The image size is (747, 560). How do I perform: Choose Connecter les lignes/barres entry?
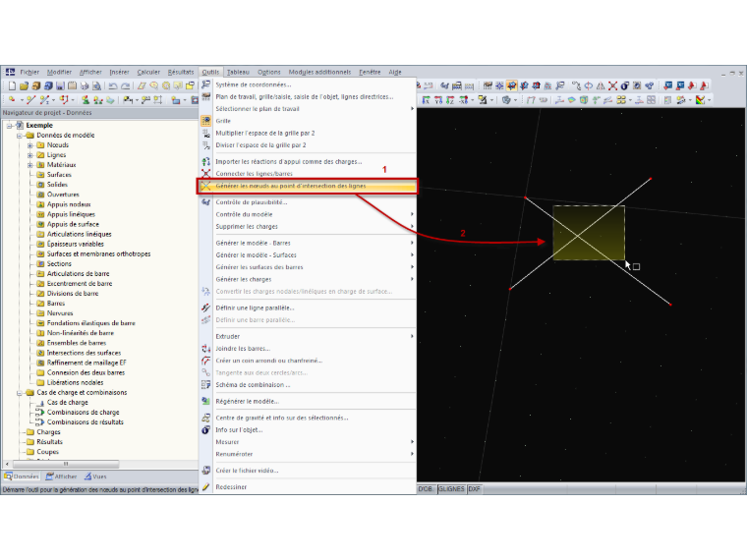pos(308,174)
